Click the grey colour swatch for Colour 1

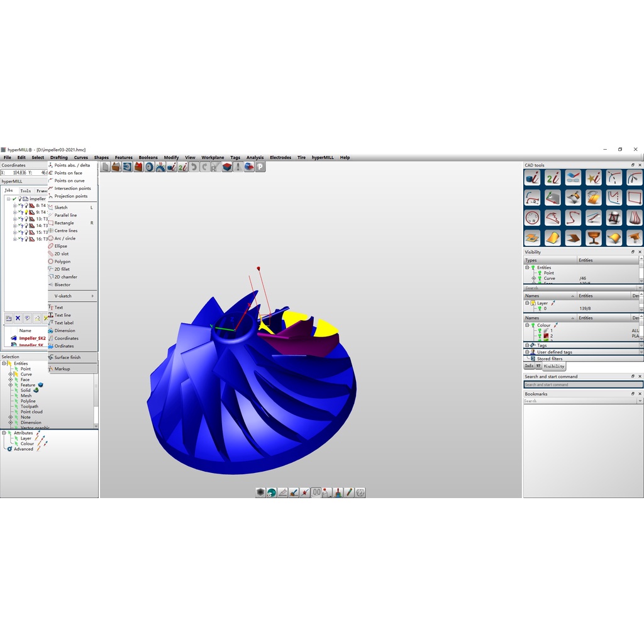546,330
